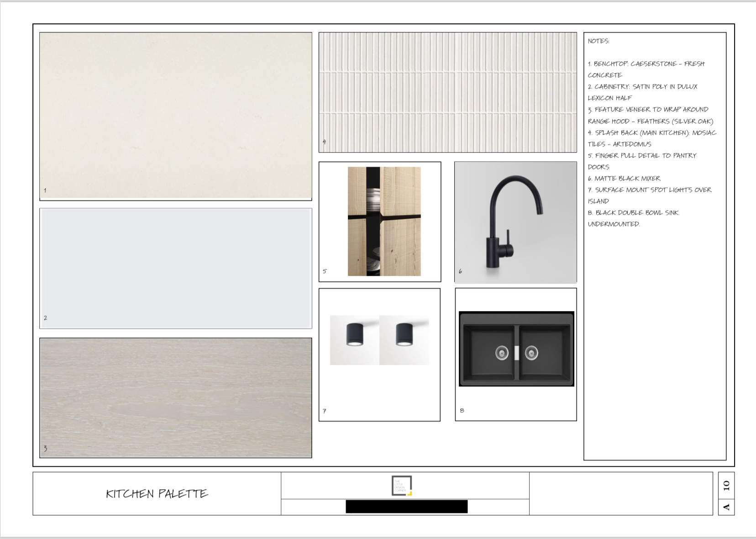The height and width of the screenshot is (539, 756).
Task: Click the label number 6 on mixer image
Action: (460, 271)
